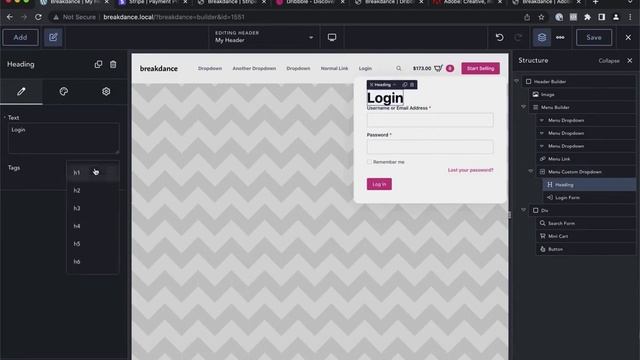640x360 pixels.
Task: Click the Password input field
Action: 430,147
